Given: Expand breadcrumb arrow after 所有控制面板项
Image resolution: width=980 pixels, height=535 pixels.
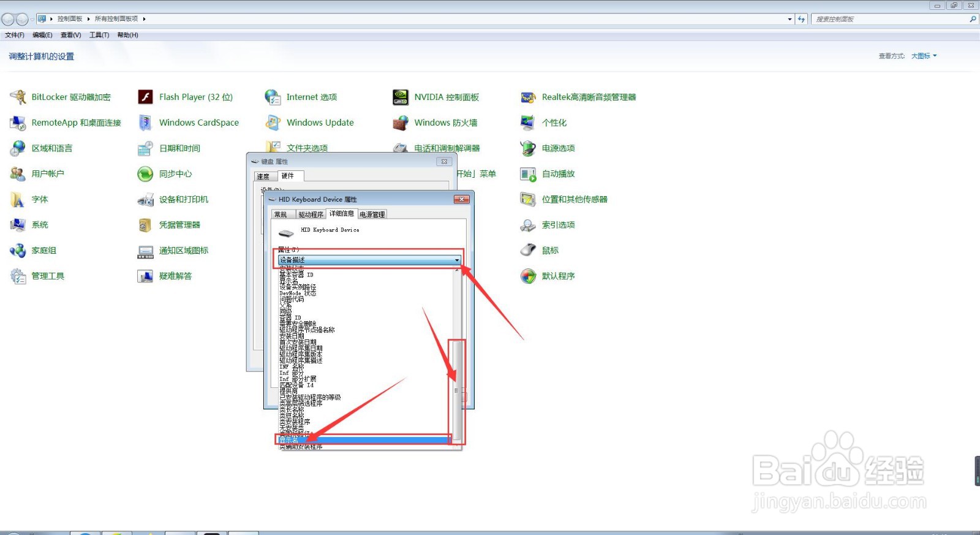Looking at the screenshot, I should tap(144, 19).
